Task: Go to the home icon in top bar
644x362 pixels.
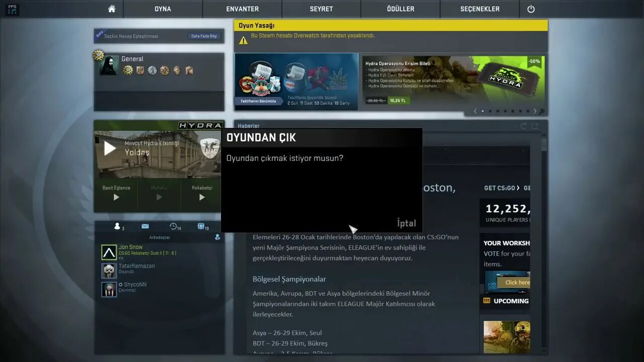Action: (x=112, y=9)
